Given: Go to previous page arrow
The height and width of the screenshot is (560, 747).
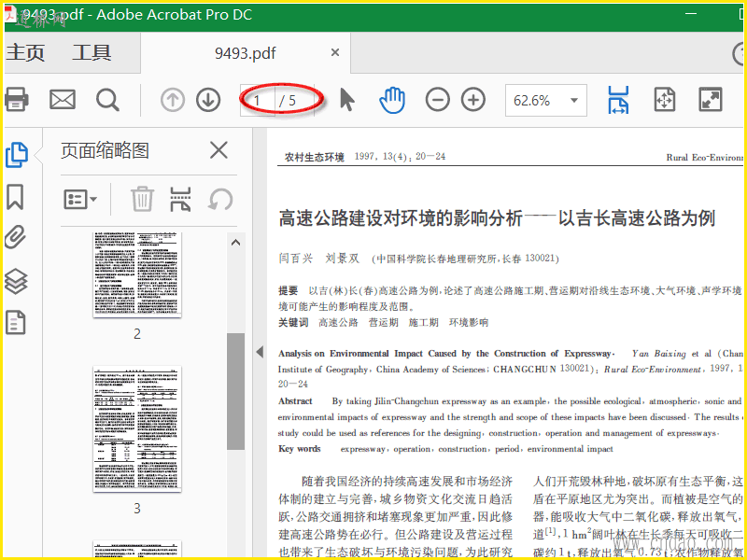Looking at the screenshot, I should click(x=173, y=100).
